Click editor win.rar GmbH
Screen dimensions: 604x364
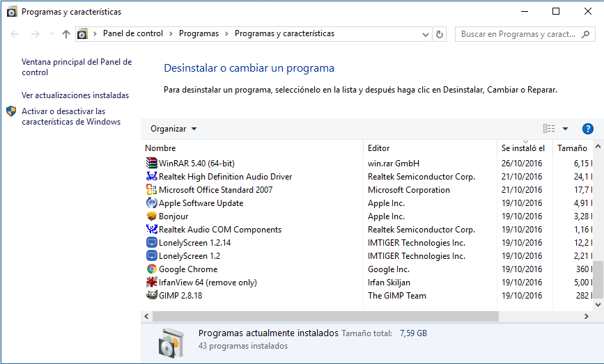click(394, 163)
